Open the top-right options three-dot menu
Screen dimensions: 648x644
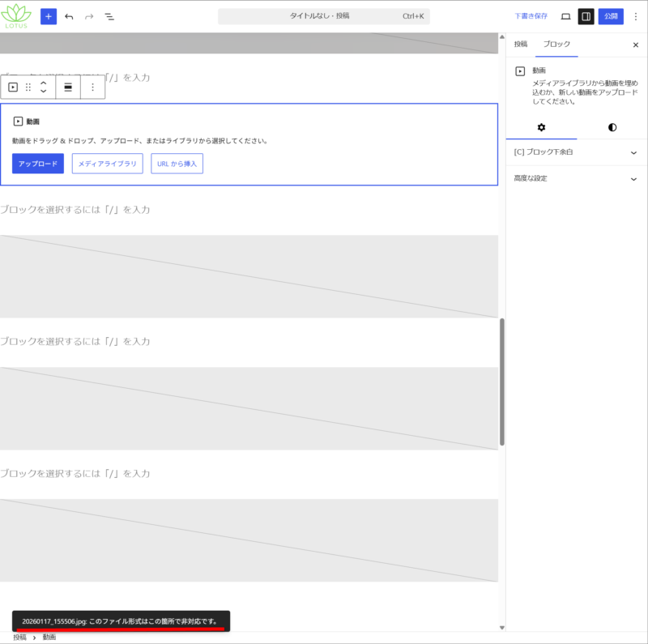[x=635, y=16]
